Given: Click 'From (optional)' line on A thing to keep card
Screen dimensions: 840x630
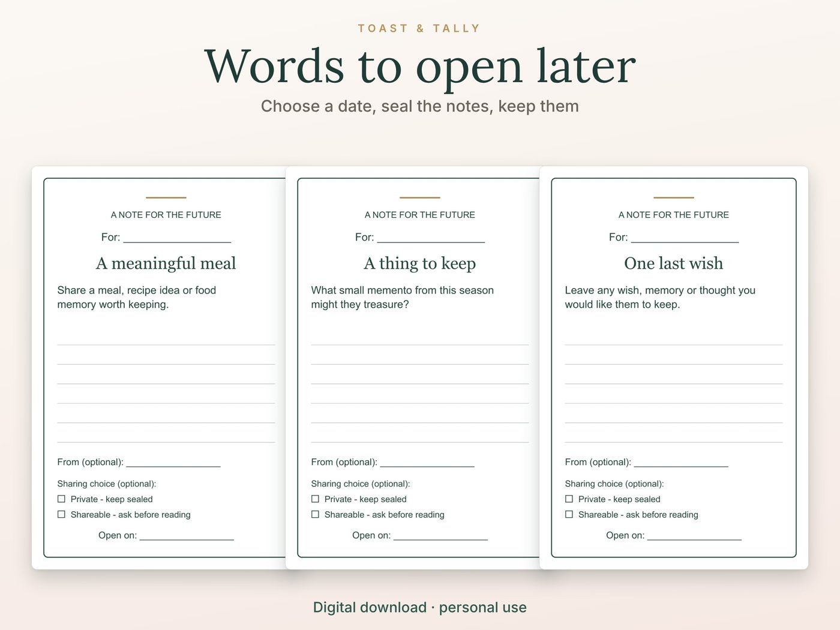Looking at the screenshot, I should (427, 464).
